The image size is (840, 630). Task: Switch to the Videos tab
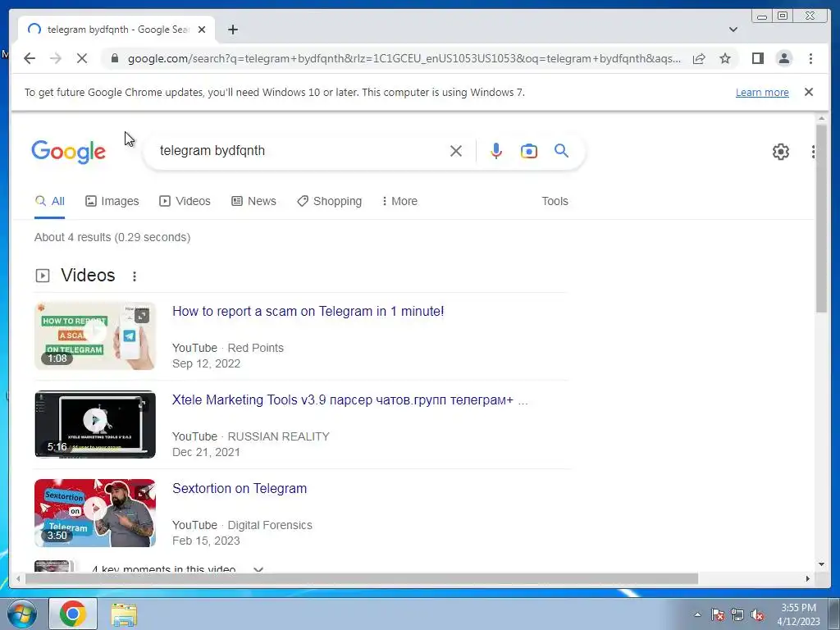185,202
